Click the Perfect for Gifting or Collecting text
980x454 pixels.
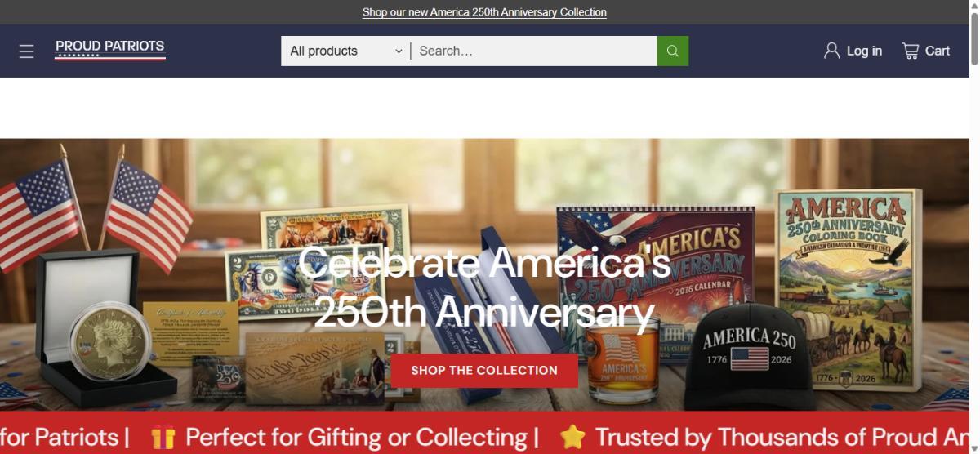pyautogui.click(x=362, y=437)
